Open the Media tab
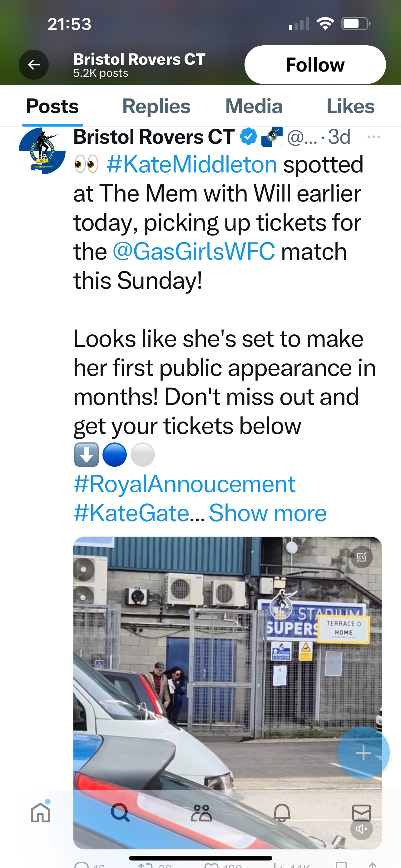 [x=254, y=107]
